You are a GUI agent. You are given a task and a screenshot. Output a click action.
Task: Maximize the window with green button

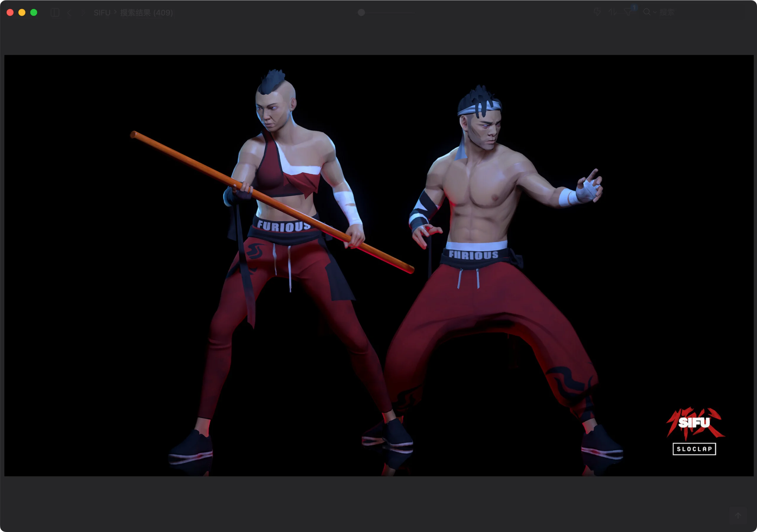[34, 12]
